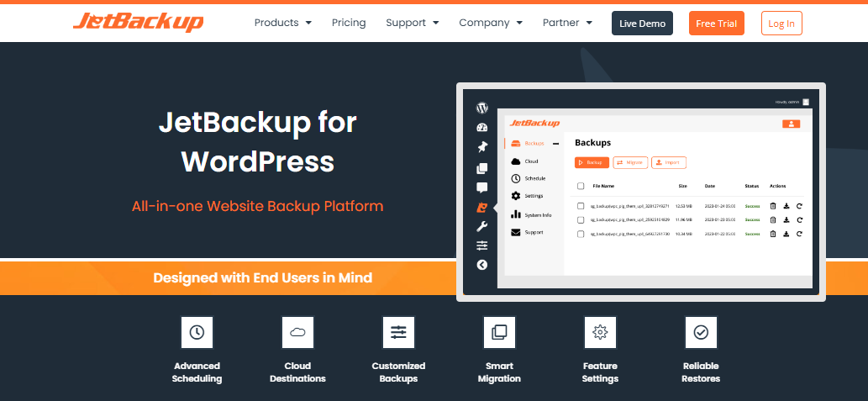Viewport: 868px width, 401px height.
Task: Tick the checkbox for the 12.53 MB backup
Action: [x=581, y=206]
